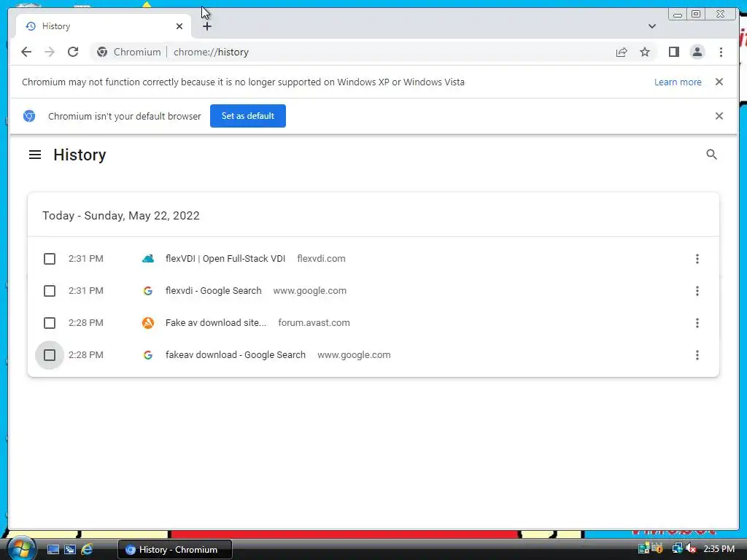Check the flexVDI Open Full-Stack VDI entry

(x=50, y=259)
